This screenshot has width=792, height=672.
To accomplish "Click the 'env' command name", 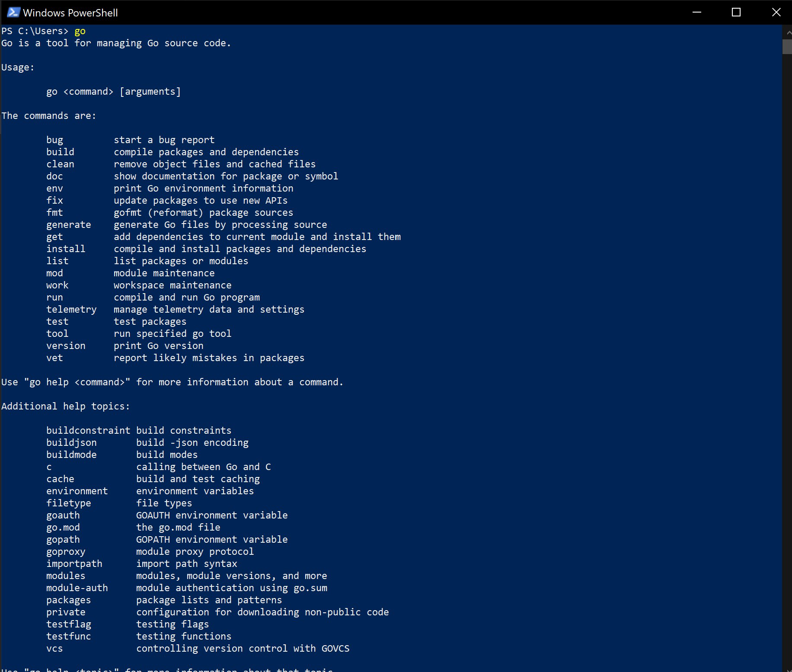I will click(54, 189).
